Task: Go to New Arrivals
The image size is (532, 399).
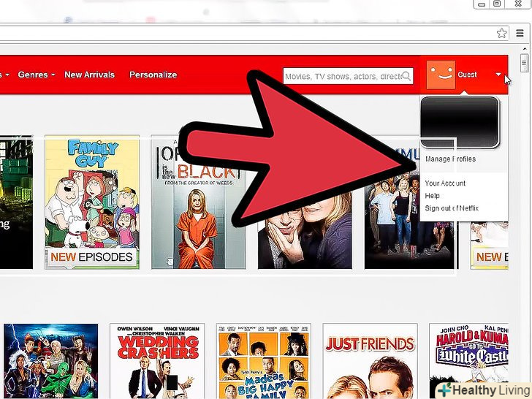Action: pyautogui.click(x=90, y=75)
